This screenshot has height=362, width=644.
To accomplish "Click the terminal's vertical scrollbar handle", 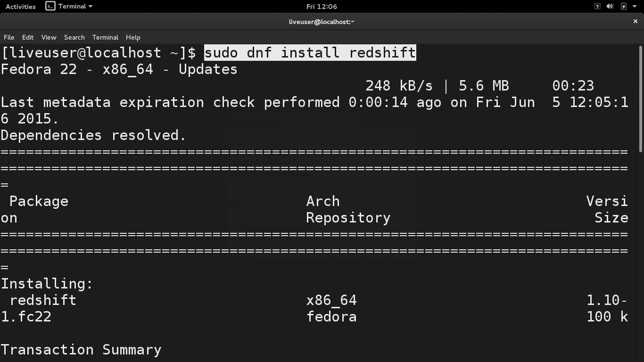I will (x=641, y=99).
